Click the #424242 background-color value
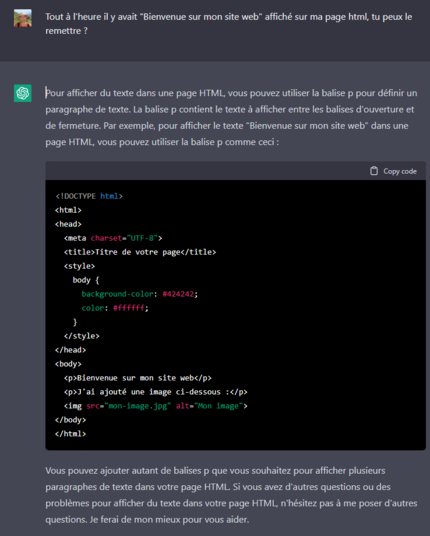430x536 pixels. tap(178, 294)
